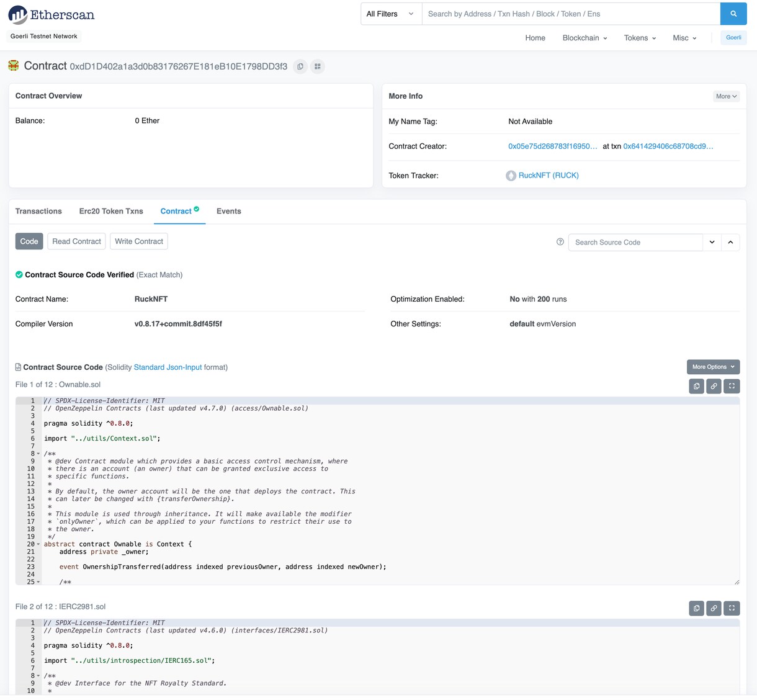Show the QR code for the contract address
The width and height of the screenshot is (757, 700).
318,66
